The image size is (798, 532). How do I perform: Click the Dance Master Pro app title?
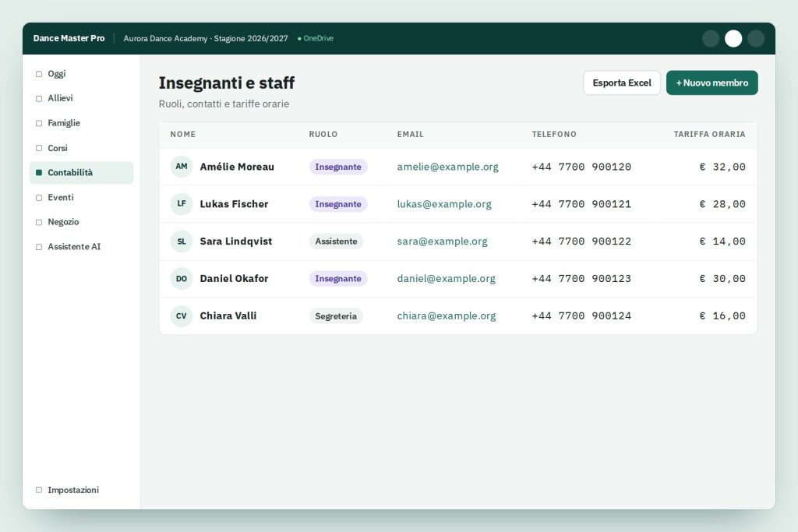point(69,38)
